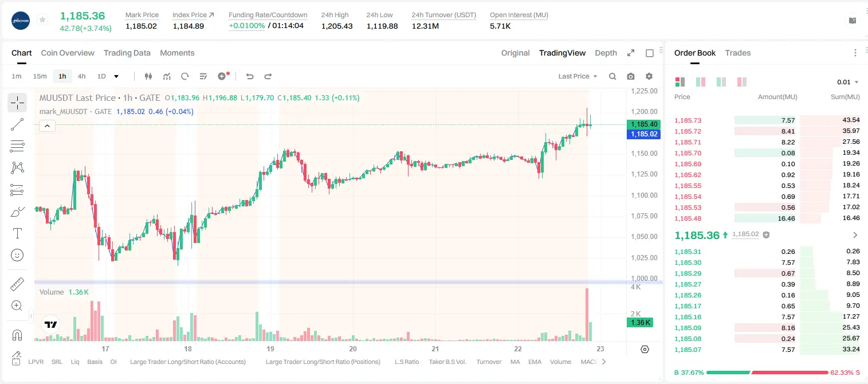Select the trend line drawing tool
This screenshot has height=384, width=868.
[x=17, y=124]
